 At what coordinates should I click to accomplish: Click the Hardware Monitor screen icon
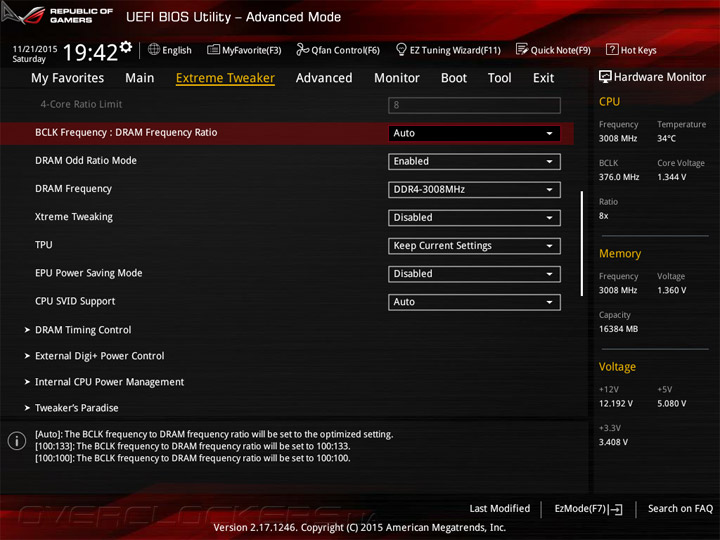(605, 77)
